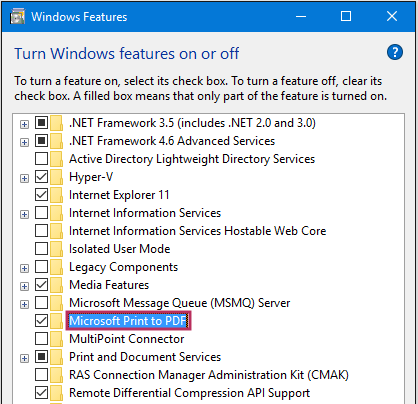Select Remote Differential Compression API Support label

coord(189,393)
